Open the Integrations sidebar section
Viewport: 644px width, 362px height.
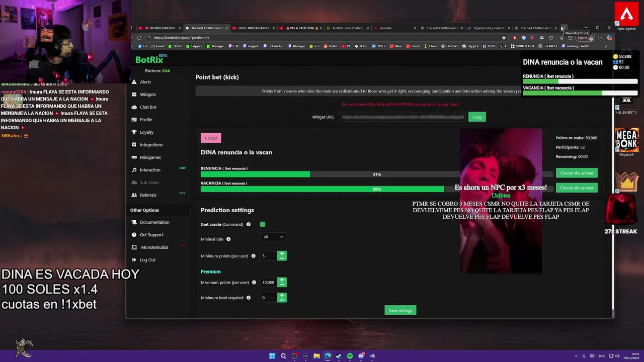(147, 145)
